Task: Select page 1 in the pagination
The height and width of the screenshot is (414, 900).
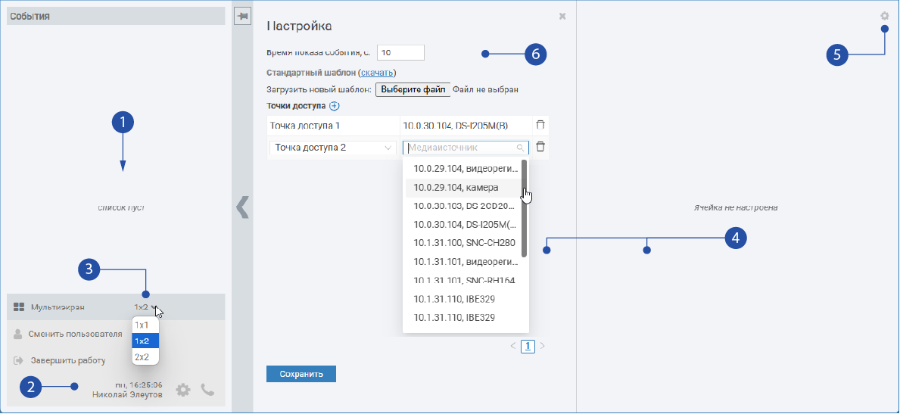Action: 528,346
